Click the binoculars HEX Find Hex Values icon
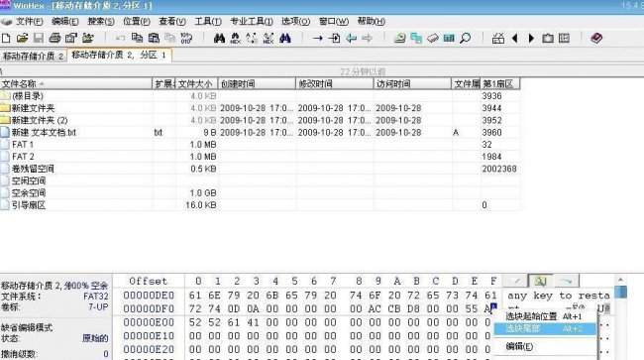Screen dimensions: 644x360 point(236,39)
